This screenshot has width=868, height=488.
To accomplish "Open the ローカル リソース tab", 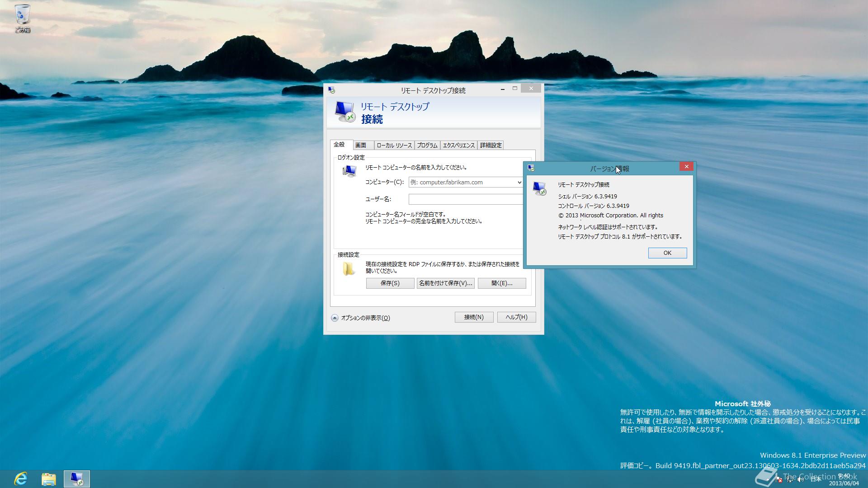I will pyautogui.click(x=394, y=145).
